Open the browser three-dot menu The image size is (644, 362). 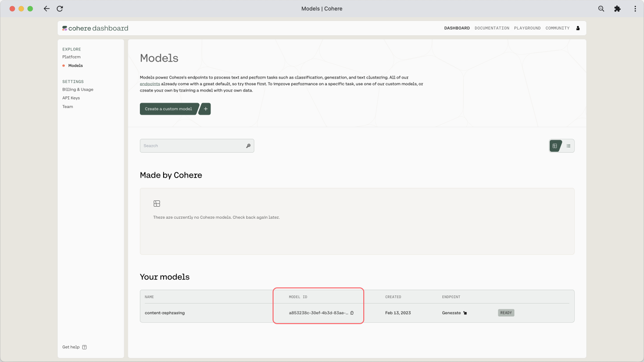coord(635,8)
